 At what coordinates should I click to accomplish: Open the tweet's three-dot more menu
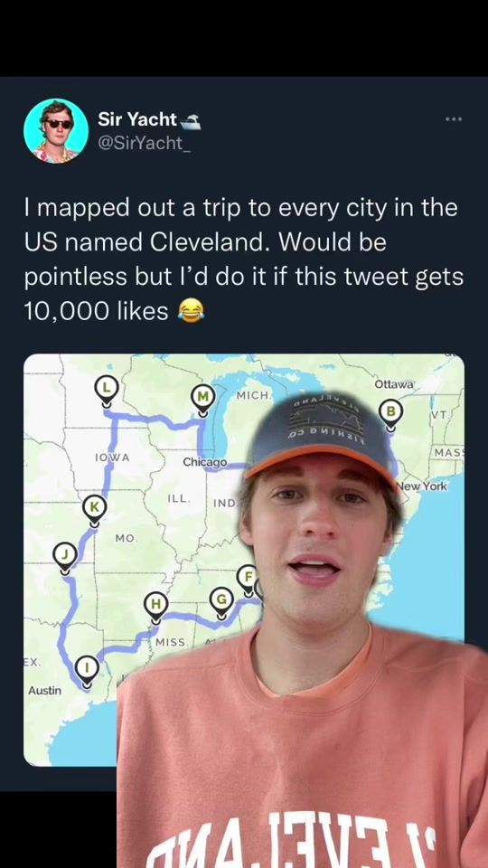[x=453, y=119]
